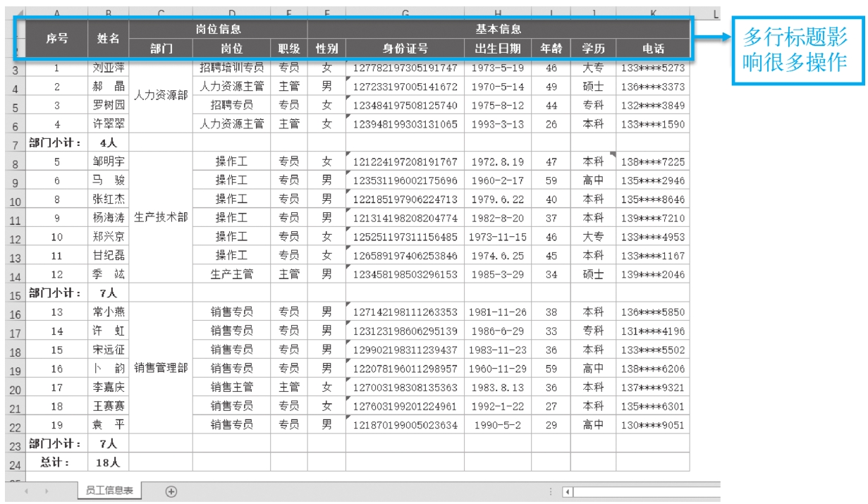Viewport: 868px width, 504px height.
Task: Select row 7 header
Action: [15, 145]
